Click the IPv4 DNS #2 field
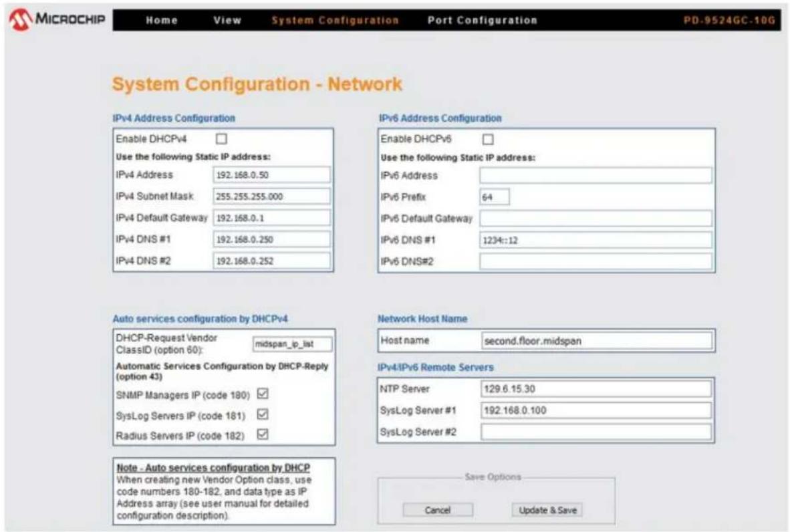Screen dimensions: 790x532 pos(271,261)
